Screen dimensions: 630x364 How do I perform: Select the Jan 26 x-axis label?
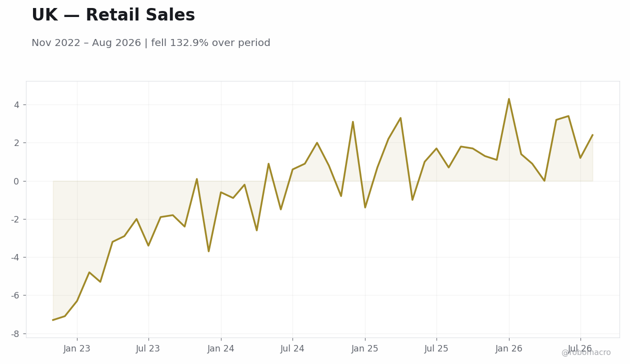click(509, 349)
